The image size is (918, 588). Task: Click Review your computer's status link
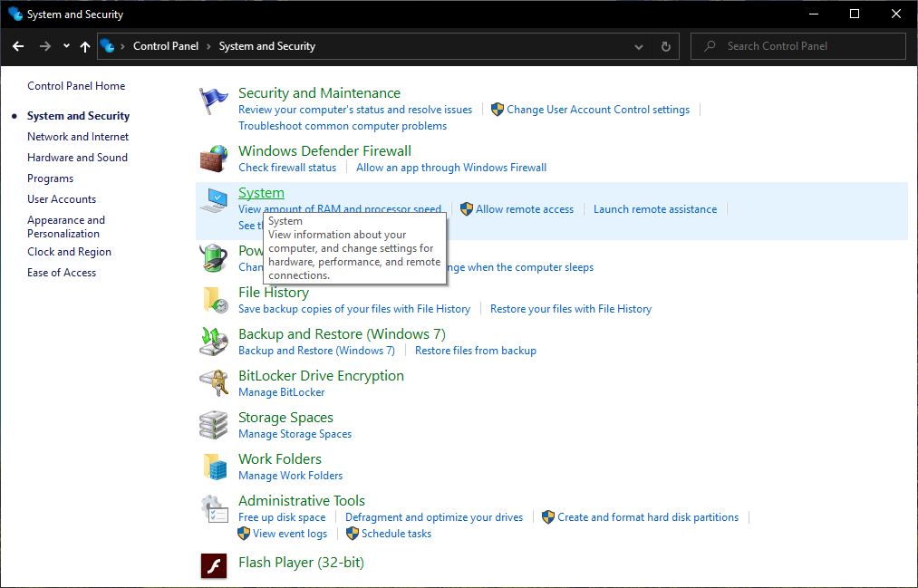(355, 110)
